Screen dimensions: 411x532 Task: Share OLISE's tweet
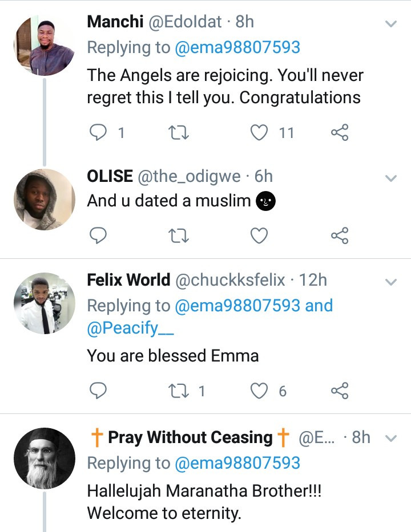click(340, 235)
